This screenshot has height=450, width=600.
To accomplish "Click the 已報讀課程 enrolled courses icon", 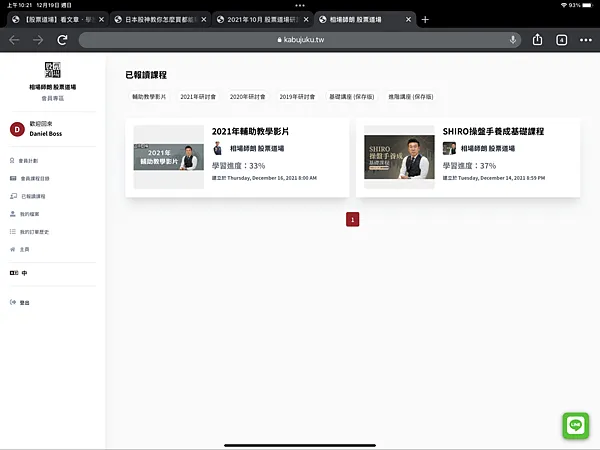I will point(13,196).
